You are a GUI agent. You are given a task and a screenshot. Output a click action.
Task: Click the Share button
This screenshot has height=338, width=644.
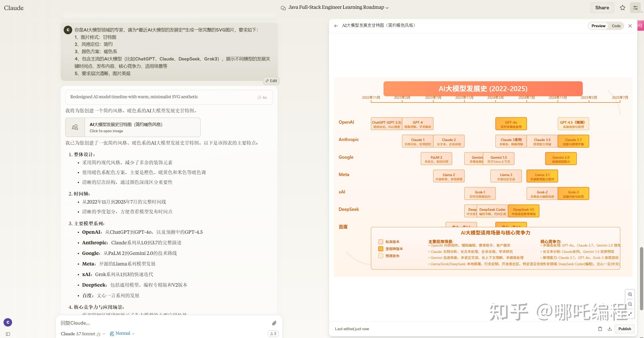(x=602, y=8)
